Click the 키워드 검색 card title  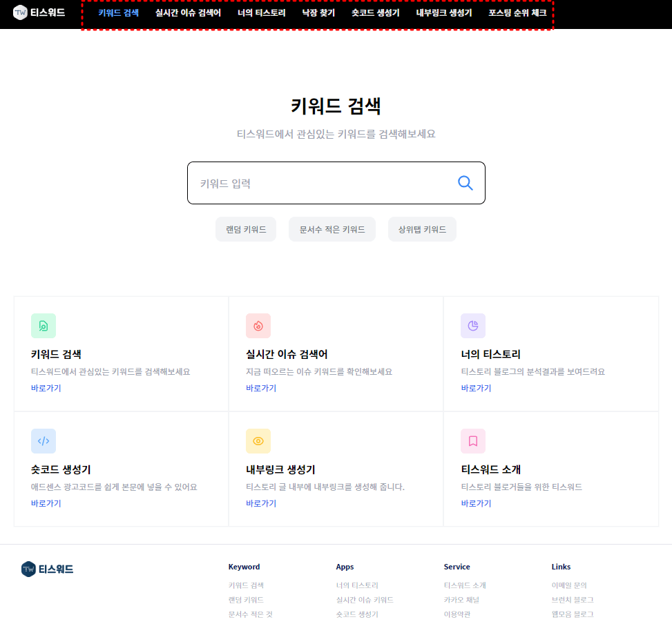tap(56, 354)
